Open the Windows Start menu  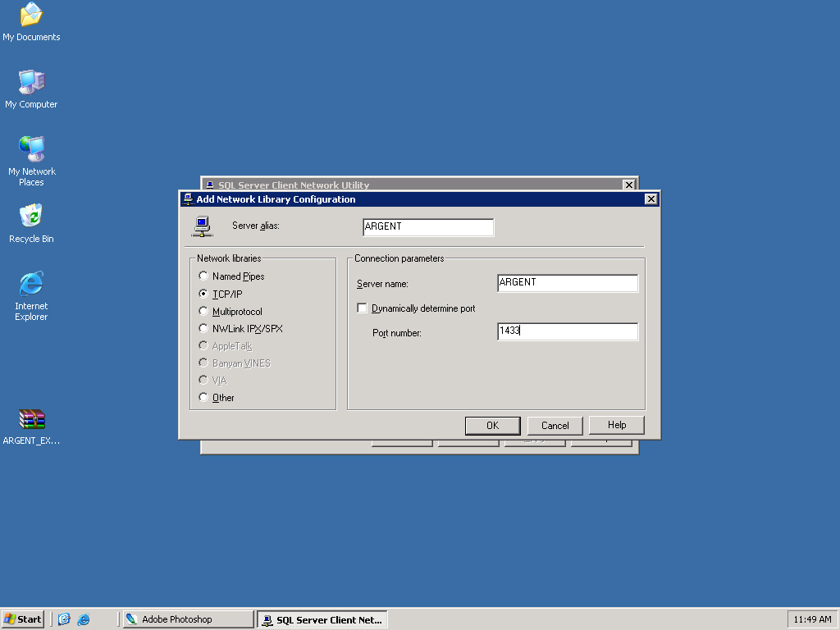coord(23,619)
